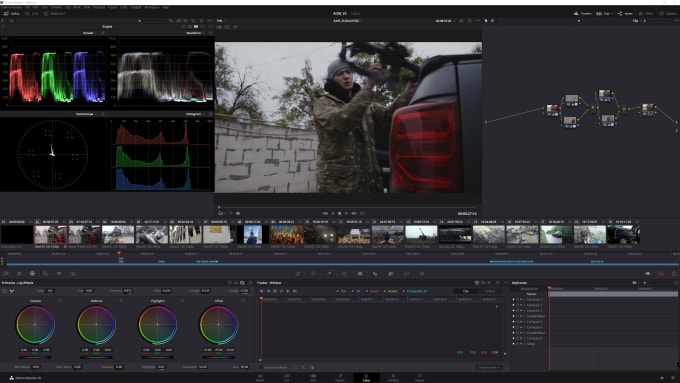680x383 pixels.
Task: Click the Midtone color wheel center
Action: pos(96,324)
